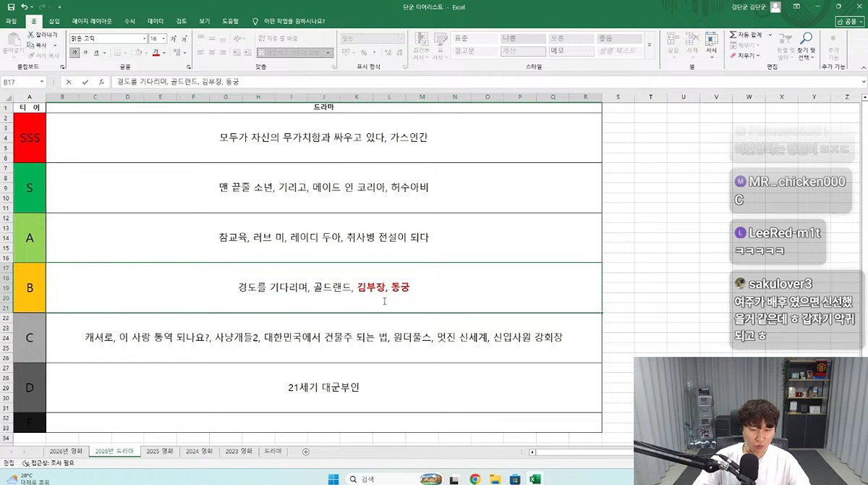Click the AutoSum (자동 합계) sigma icon

point(733,35)
